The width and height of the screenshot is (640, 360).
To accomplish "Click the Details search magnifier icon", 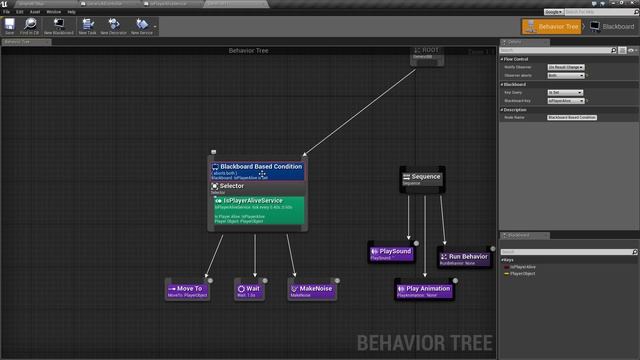I will pos(613,50).
